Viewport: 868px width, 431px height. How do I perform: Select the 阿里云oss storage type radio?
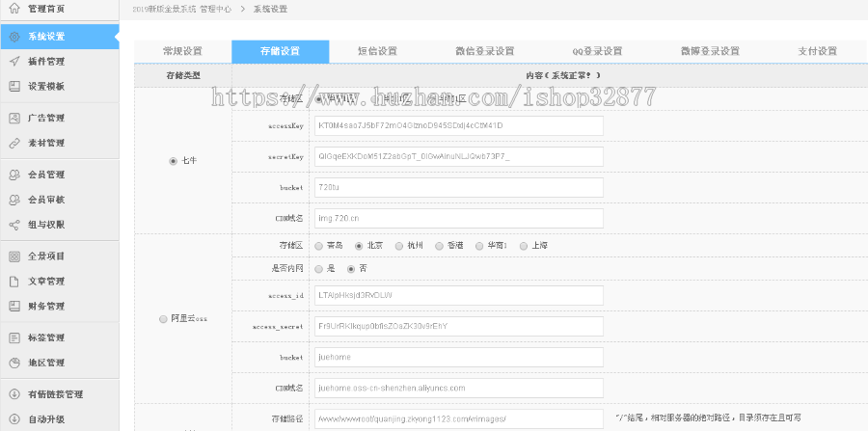[x=163, y=319]
